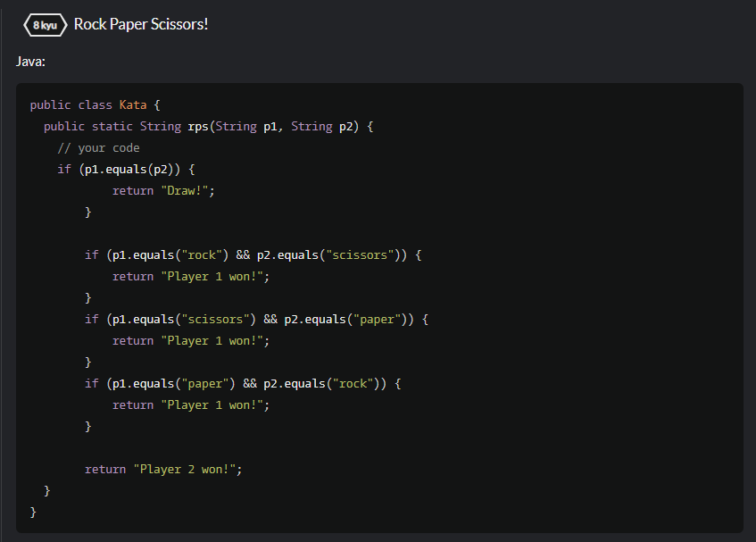The image size is (756, 542).
Task: Open the Rock Paper Scissors! kata title
Action: (141, 24)
